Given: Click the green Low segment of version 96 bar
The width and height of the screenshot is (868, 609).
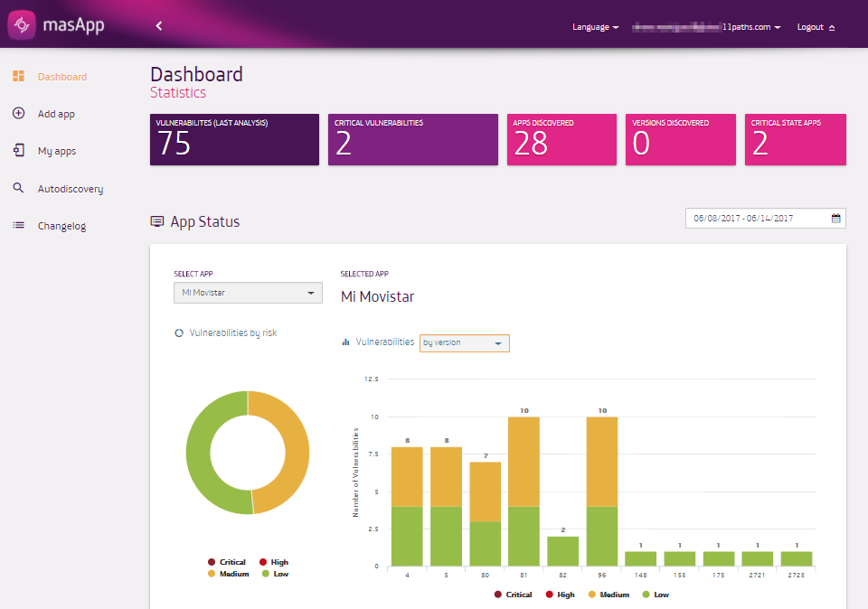Looking at the screenshot, I should 602,536.
